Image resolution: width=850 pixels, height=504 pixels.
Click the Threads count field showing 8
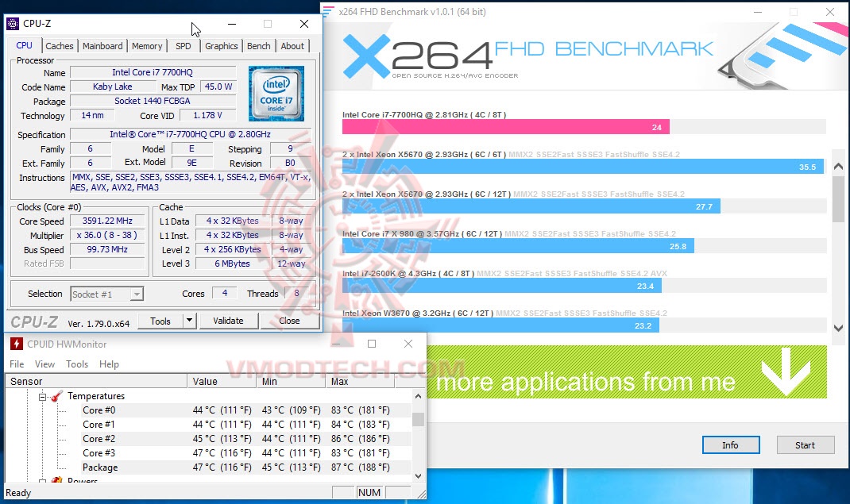296,294
